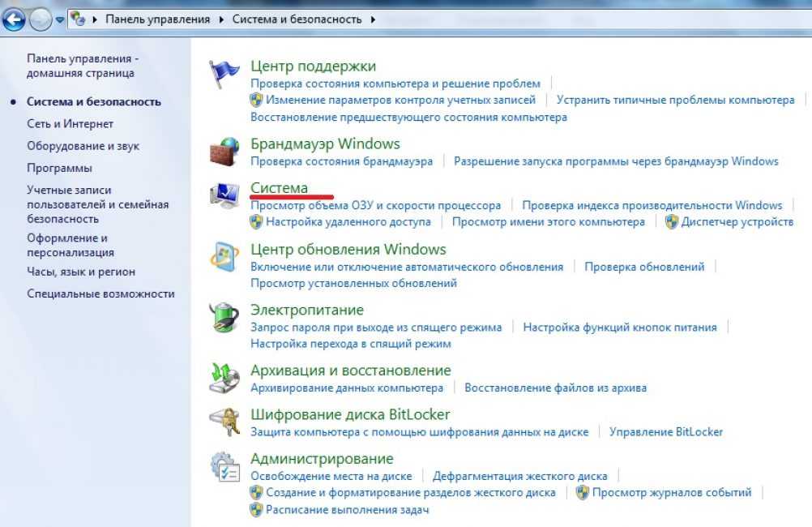This screenshot has height=527, width=812.
Task: Click the Центр обновления Windows icon
Action: click(x=224, y=258)
